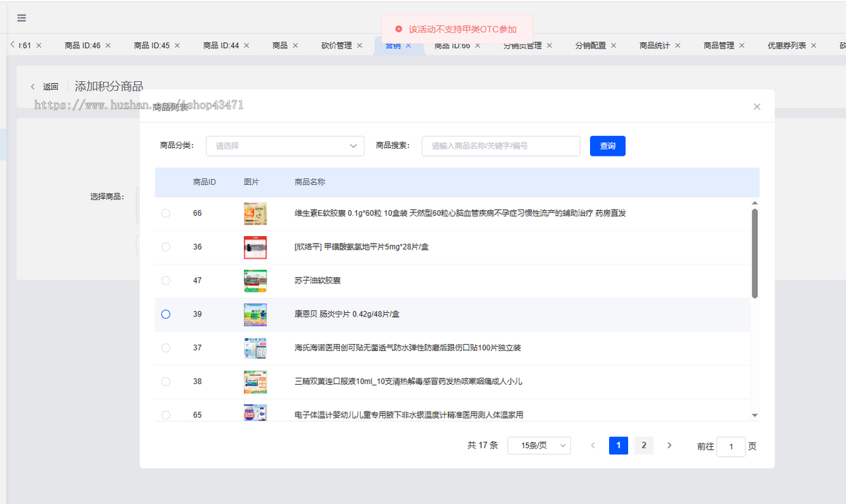Screen dimensions: 846x504
Task: Open the 15条/页 page size dropdown
Action: (x=539, y=445)
